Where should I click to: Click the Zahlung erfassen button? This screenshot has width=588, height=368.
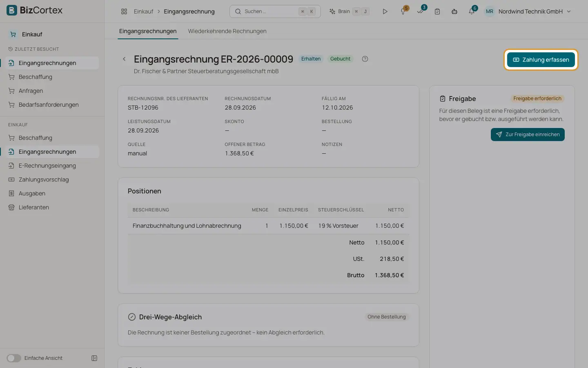pyautogui.click(x=541, y=60)
